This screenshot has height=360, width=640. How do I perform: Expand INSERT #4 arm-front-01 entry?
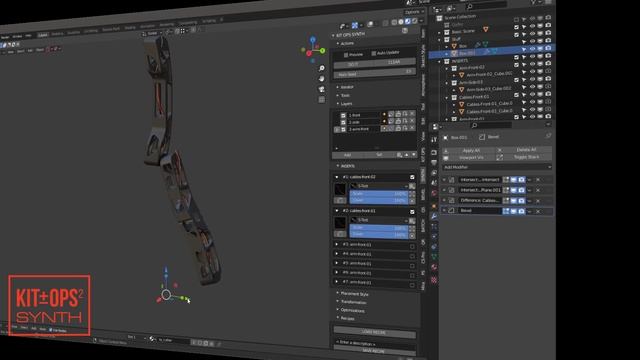337,253
